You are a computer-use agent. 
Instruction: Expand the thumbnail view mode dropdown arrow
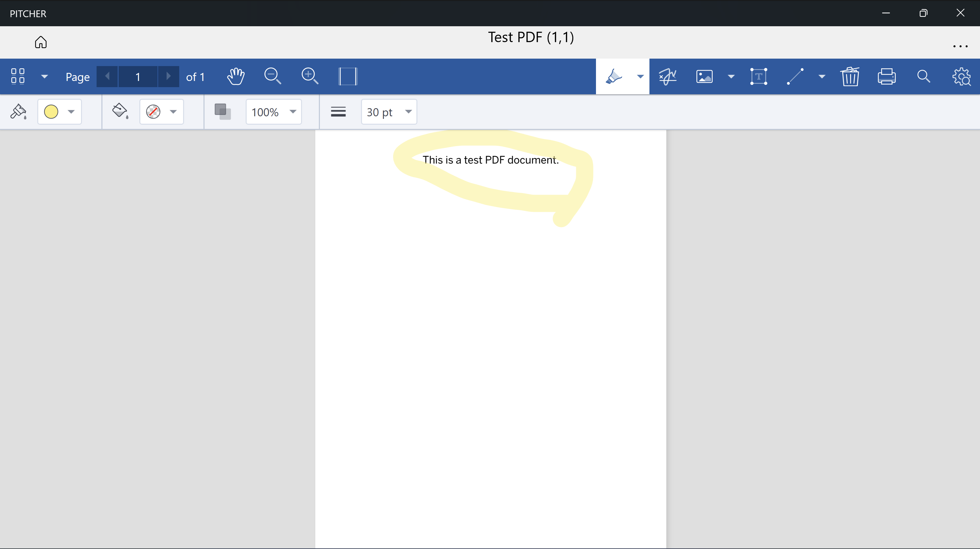click(x=44, y=76)
